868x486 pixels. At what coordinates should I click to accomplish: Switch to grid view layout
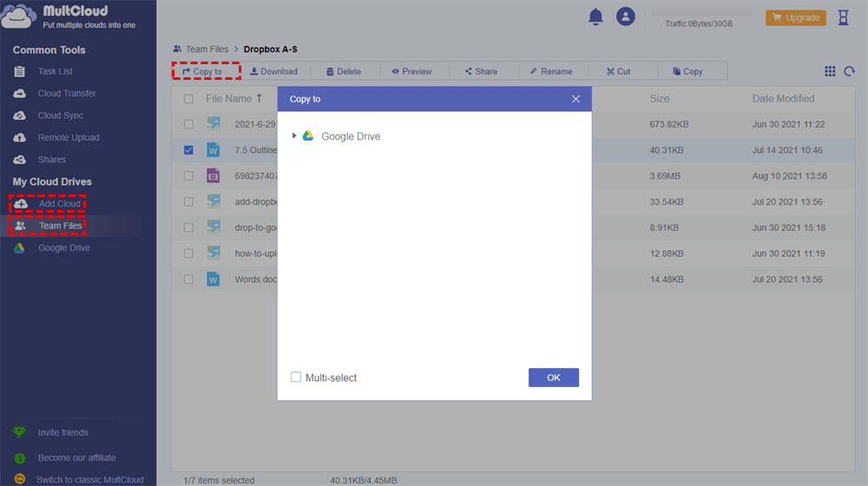tap(830, 71)
